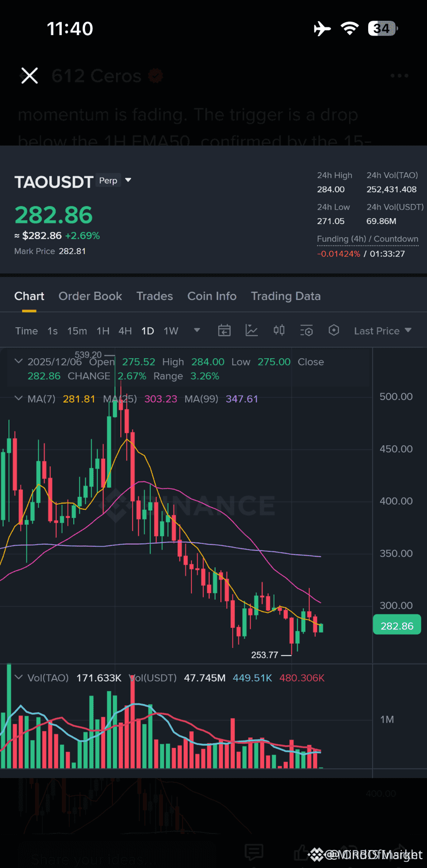
Task: Open the candlestick comparison icon
Action: click(279, 330)
